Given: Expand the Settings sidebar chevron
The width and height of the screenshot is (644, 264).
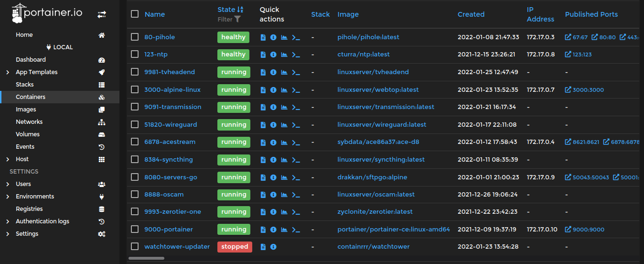Looking at the screenshot, I should pos(8,234).
